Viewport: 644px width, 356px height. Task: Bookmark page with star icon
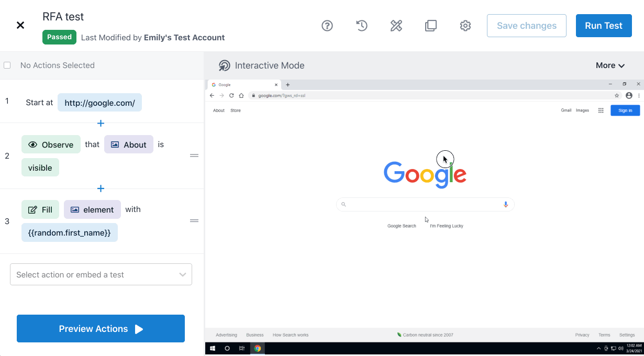617,96
